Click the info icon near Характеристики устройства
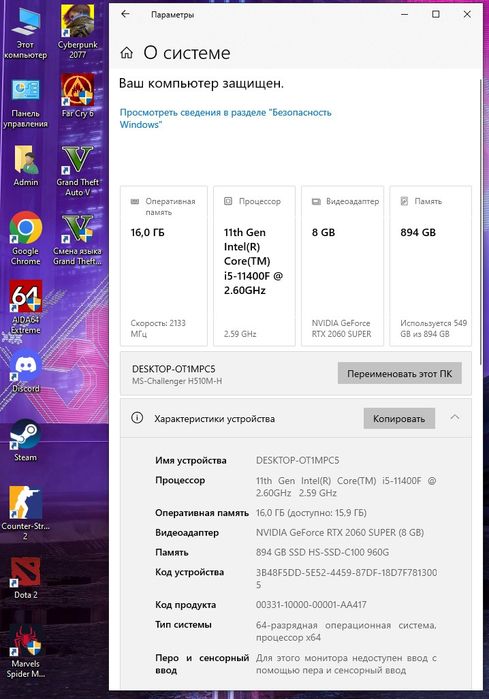 (x=137, y=418)
